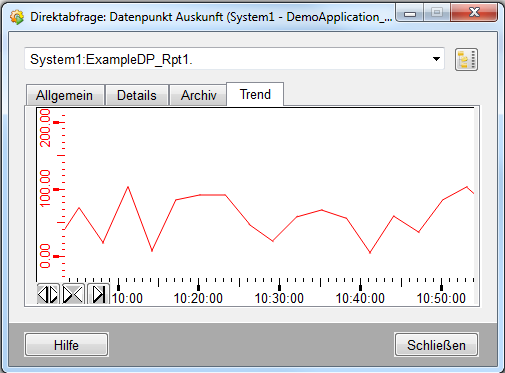Click the trend zoom-out arrows button
Image resolution: width=505 pixels, height=373 pixels.
pos(73,294)
